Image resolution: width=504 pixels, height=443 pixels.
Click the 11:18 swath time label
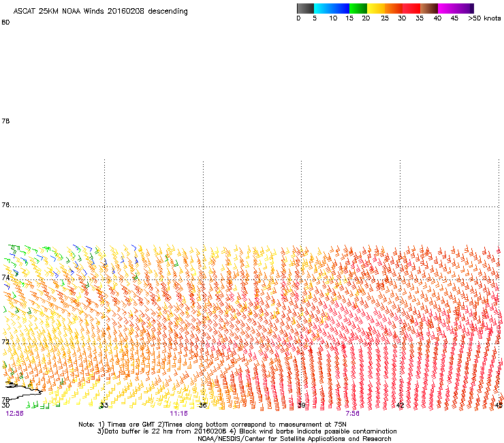178,414
